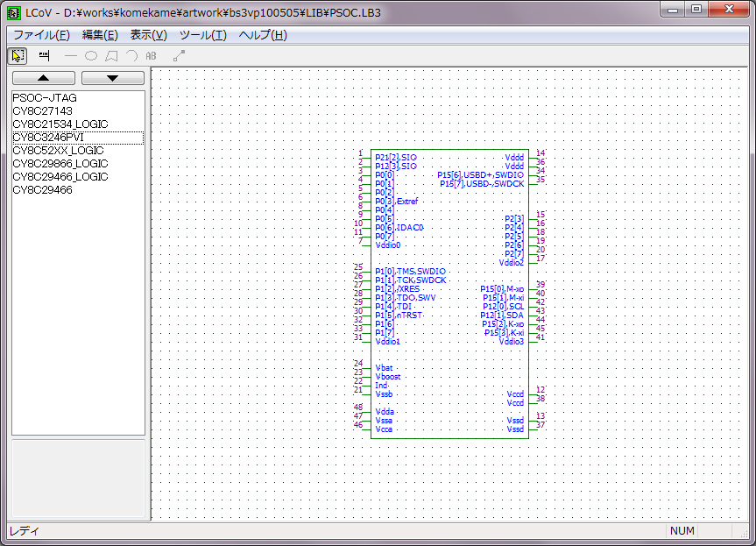
Task: Choose the PIN placement tool
Action: 44,56
